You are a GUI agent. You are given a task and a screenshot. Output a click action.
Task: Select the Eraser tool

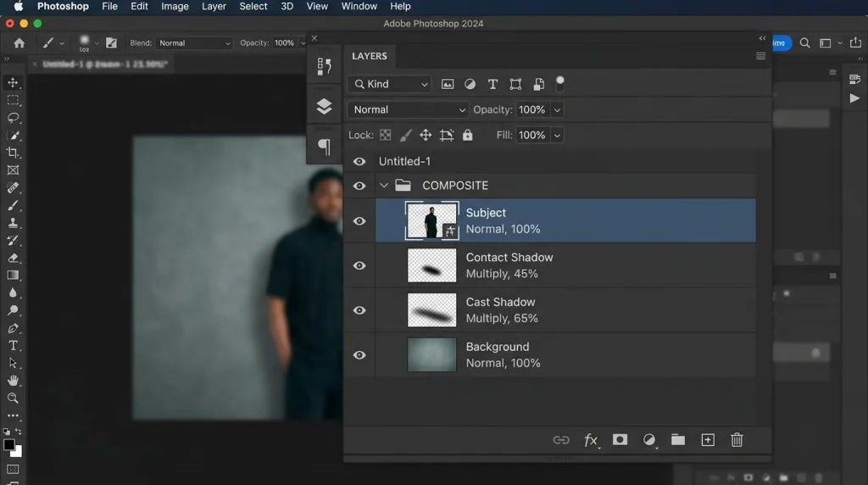click(x=13, y=258)
